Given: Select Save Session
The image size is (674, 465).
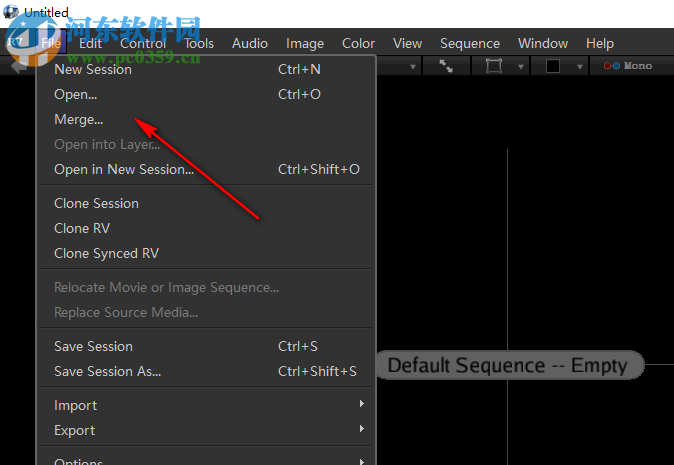Looking at the screenshot, I should tap(206, 346).
